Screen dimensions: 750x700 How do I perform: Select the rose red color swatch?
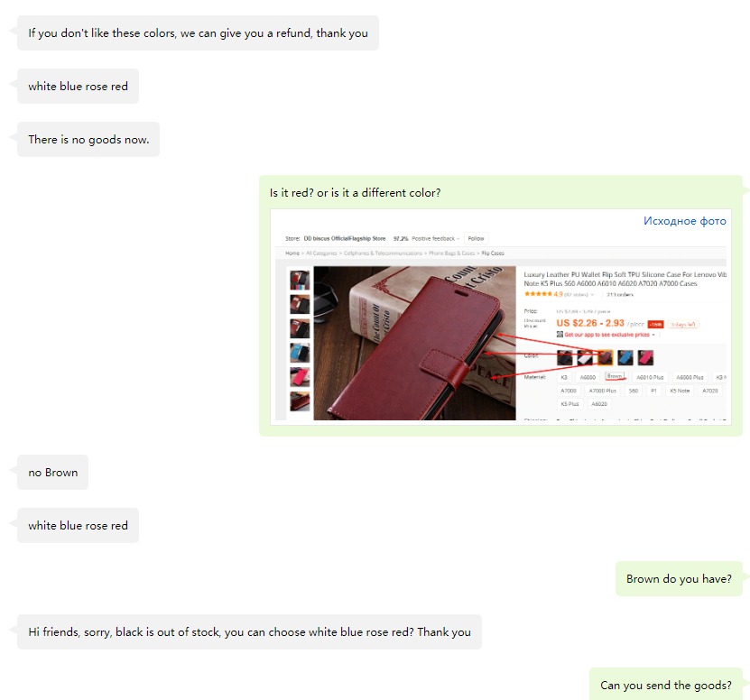click(645, 357)
